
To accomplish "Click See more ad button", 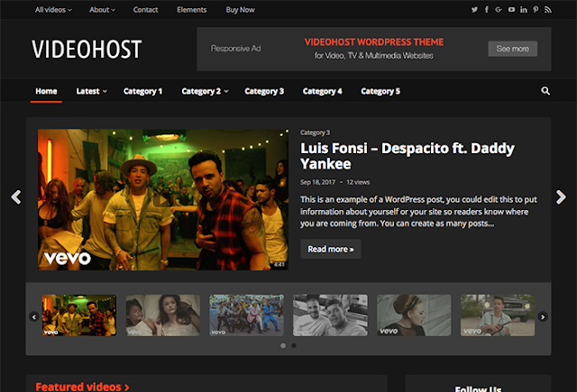I will [x=512, y=49].
